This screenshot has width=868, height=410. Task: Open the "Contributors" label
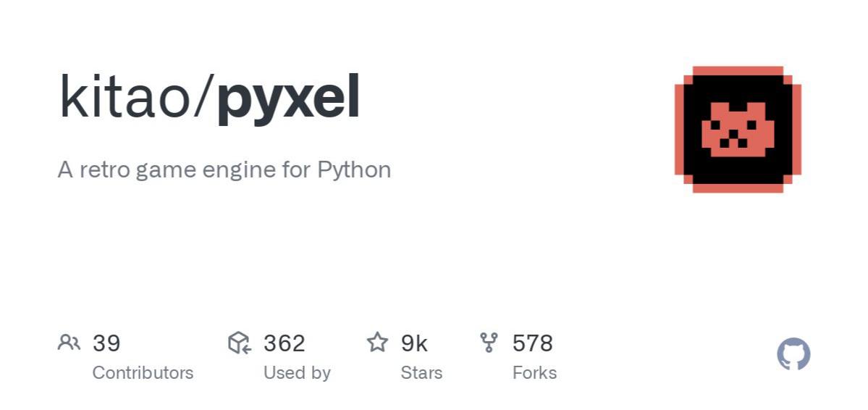coord(143,373)
